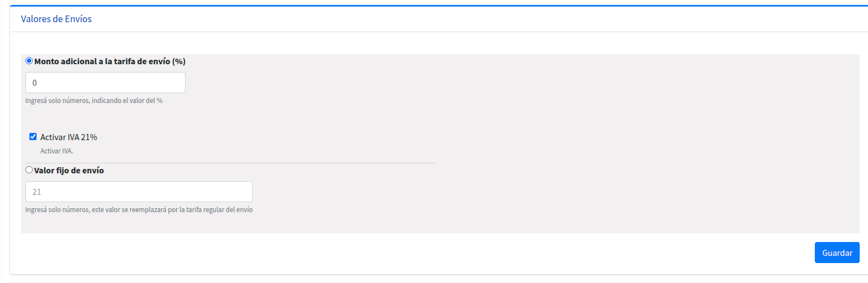The image size is (868, 283).
Task: Click the percentage input field containing 0
Action: click(x=105, y=83)
